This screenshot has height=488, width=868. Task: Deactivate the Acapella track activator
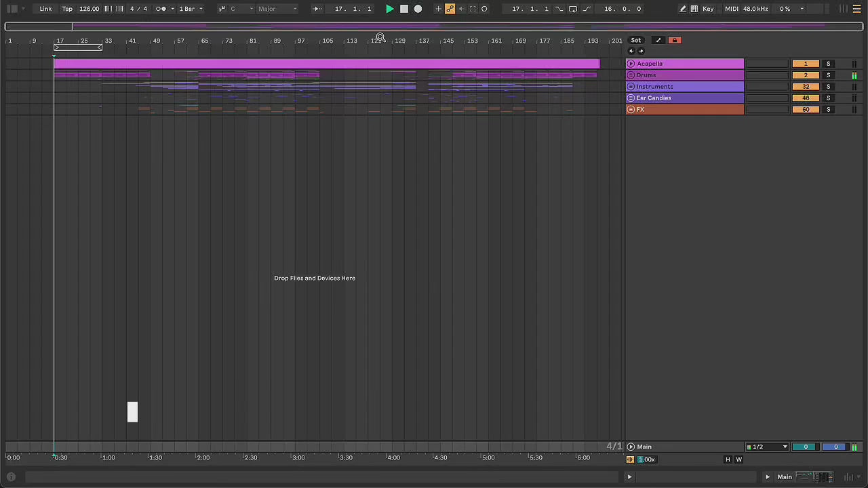[x=805, y=64]
